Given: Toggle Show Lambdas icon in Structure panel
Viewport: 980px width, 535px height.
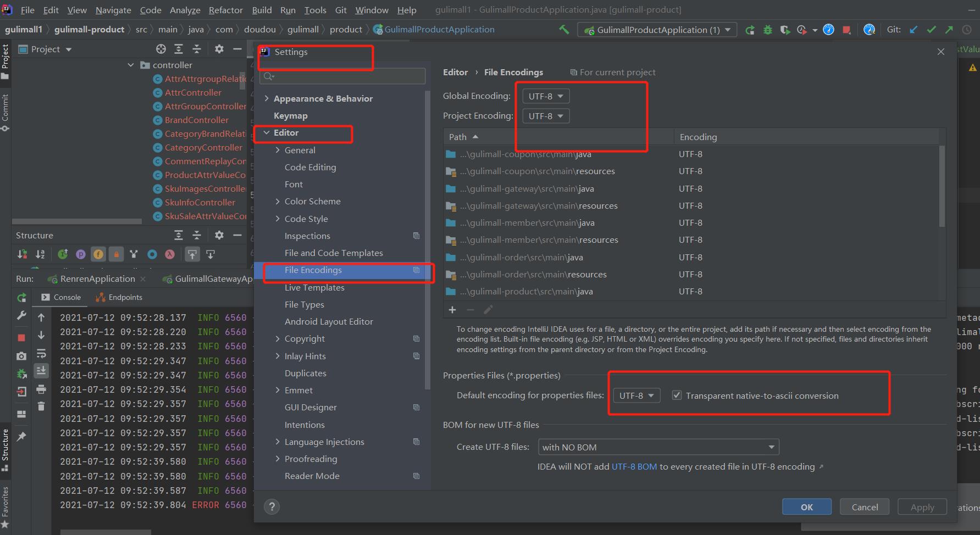Looking at the screenshot, I should pyautogui.click(x=170, y=254).
